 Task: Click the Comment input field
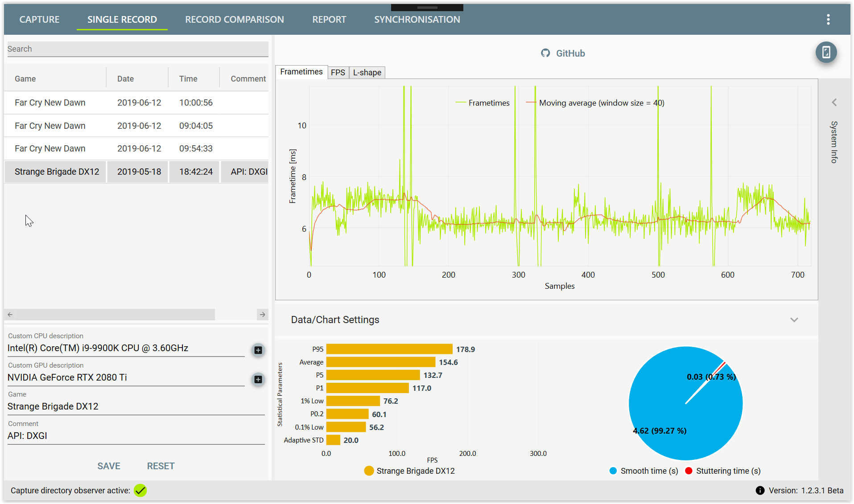[x=136, y=436]
